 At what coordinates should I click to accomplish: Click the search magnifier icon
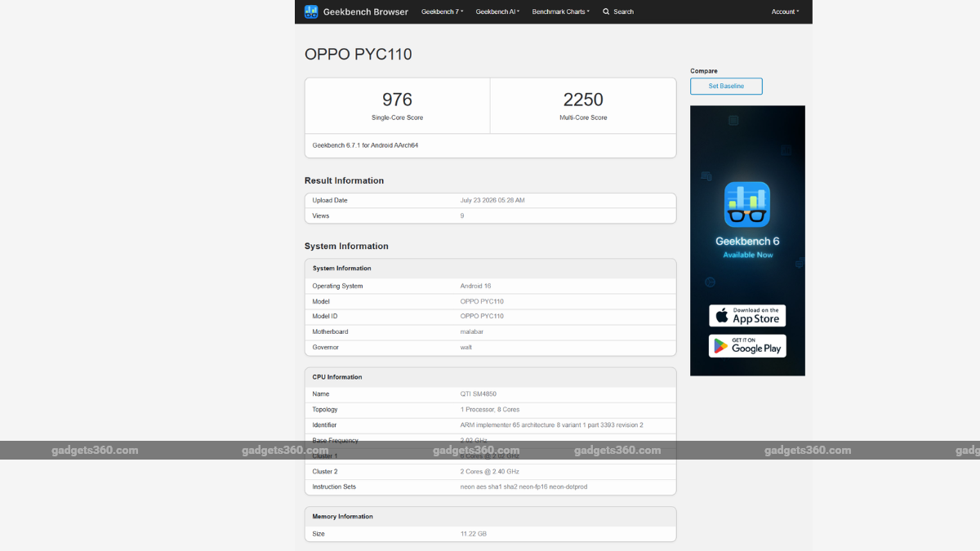pos(606,11)
